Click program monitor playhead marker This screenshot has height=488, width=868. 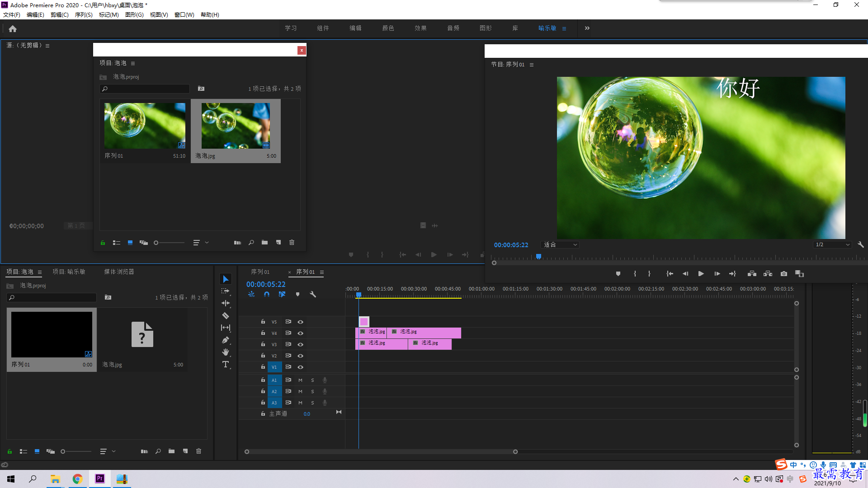coord(538,257)
